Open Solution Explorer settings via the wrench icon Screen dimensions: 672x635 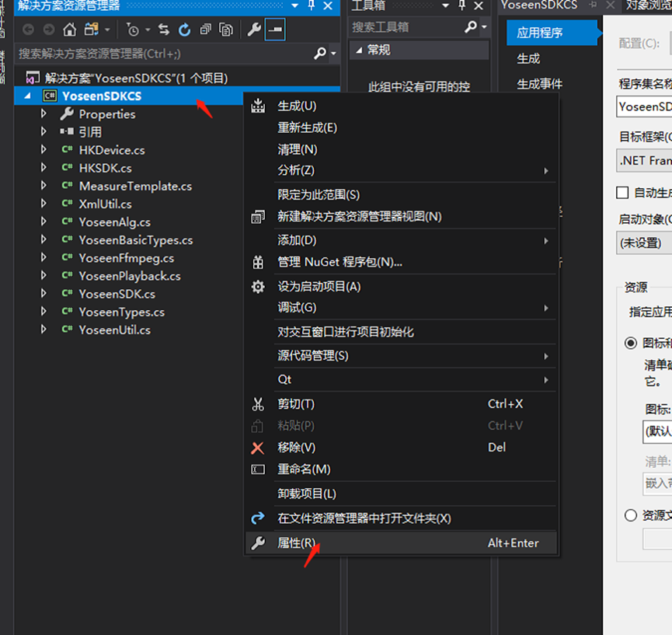coord(255,30)
